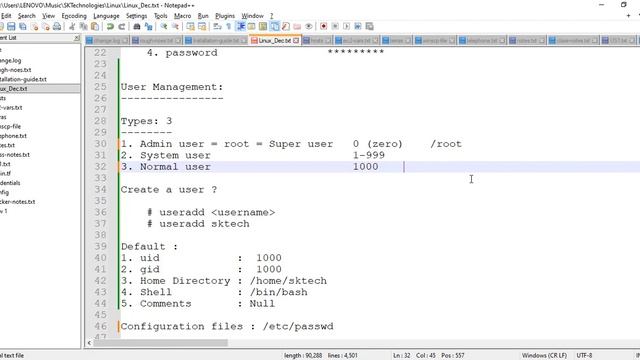640x360 pixels.
Task: Open the Language menu
Action: [x=106, y=16]
